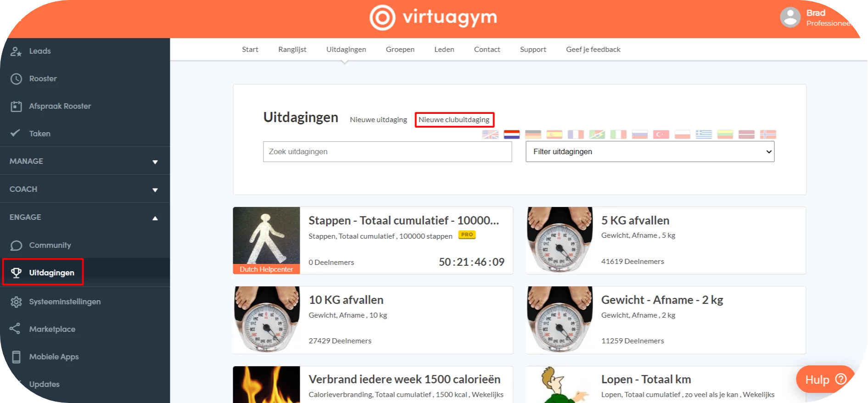
Task: Open Verbrand iedere week 1500 calorieën title
Action: (404, 380)
